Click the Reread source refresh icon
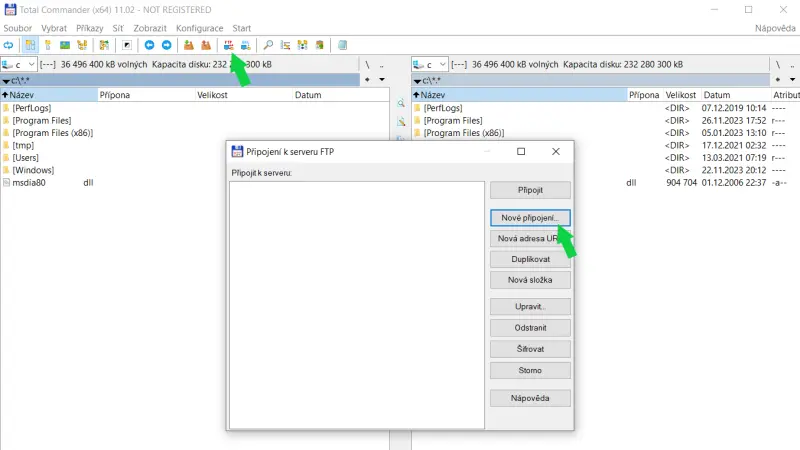Image resolution: width=800 pixels, height=450 pixels. [8, 45]
